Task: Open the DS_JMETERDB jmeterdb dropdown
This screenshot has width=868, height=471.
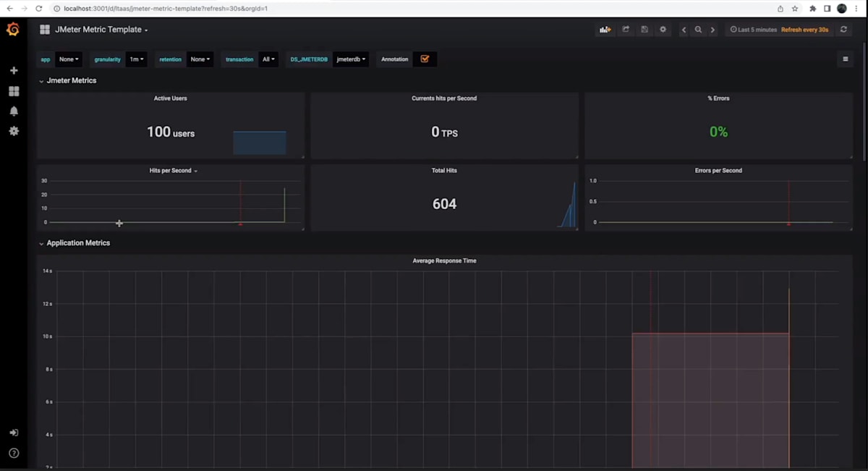Action: click(x=351, y=59)
